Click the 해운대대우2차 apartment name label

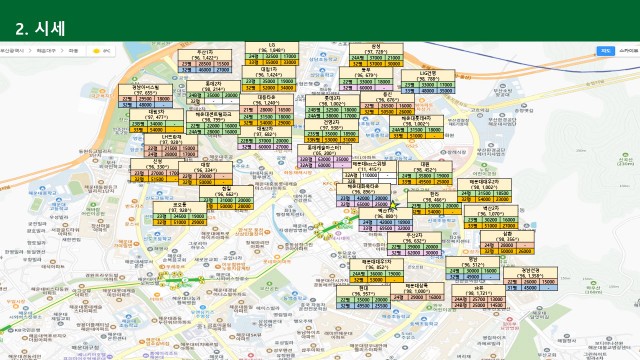tap(484, 181)
